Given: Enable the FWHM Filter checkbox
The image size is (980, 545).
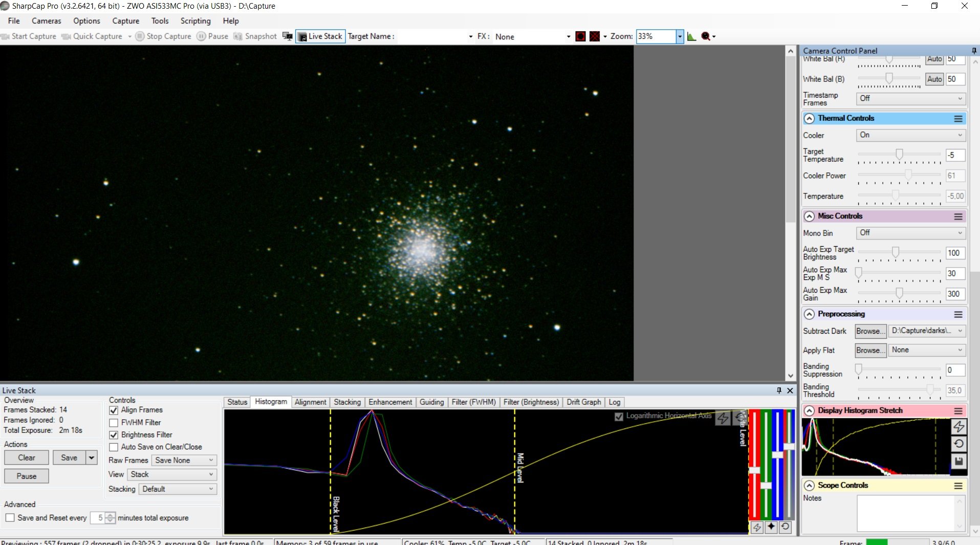Looking at the screenshot, I should (114, 423).
